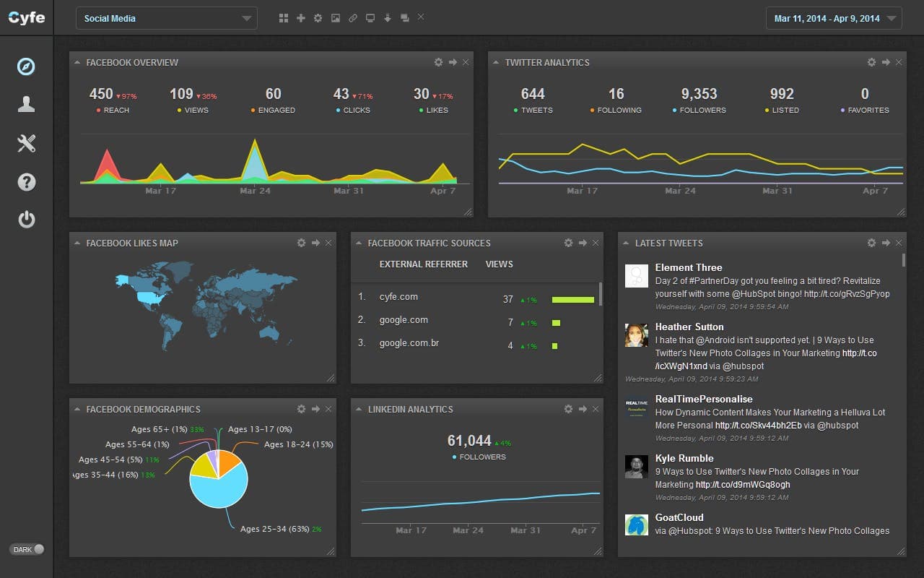The image size is (924, 578).
Task: Click the External Referrer header label
Action: pyautogui.click(x=424, y=264)
